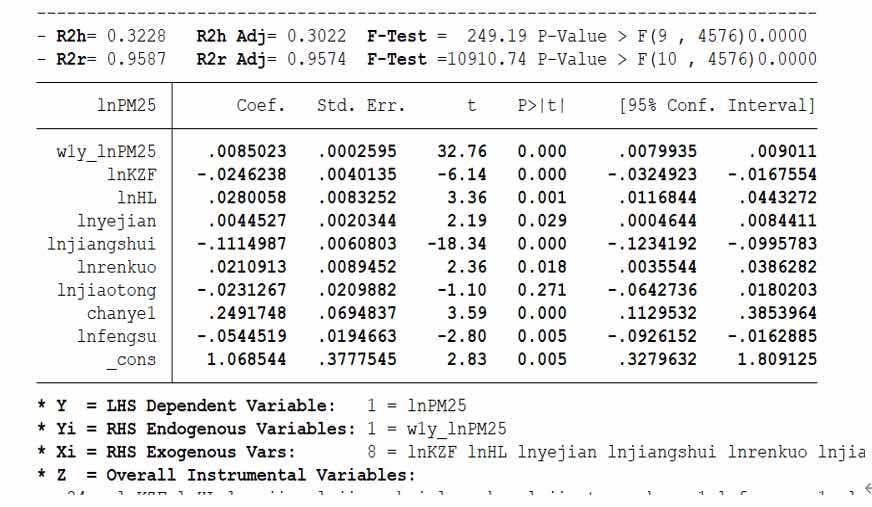Select the Coef. column header
This screenshot has height=507, width=872.
[261, 105]
